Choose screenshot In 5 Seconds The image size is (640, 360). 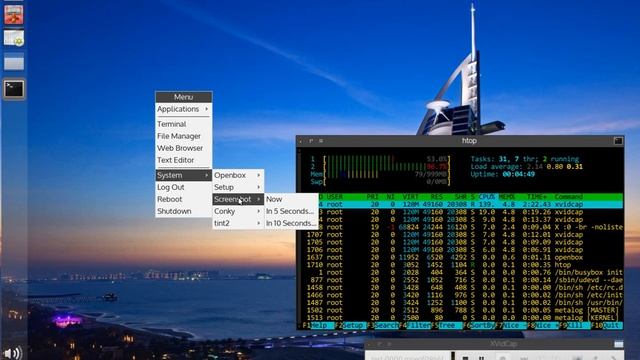point(291,211)
